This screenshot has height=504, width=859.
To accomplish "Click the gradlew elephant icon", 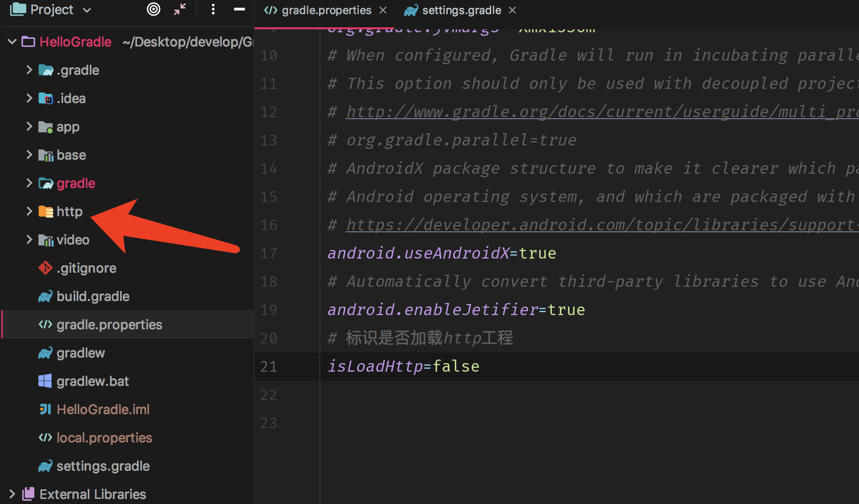I will (x=45, y=353).
